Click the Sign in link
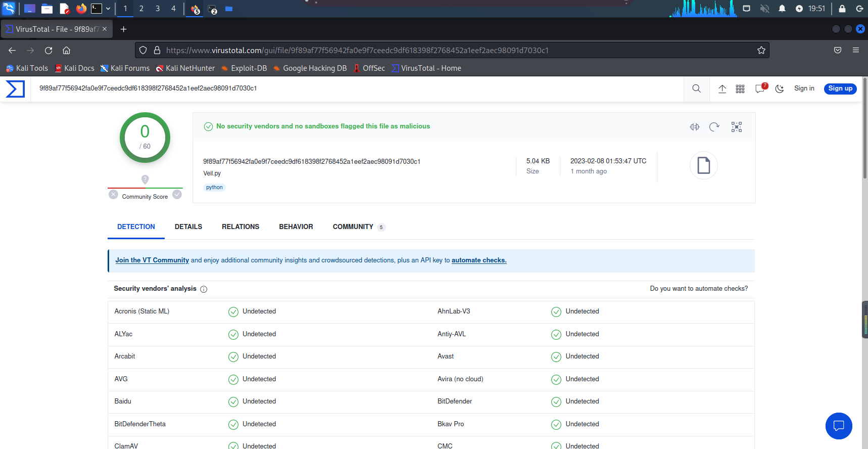 coord(804,88)
